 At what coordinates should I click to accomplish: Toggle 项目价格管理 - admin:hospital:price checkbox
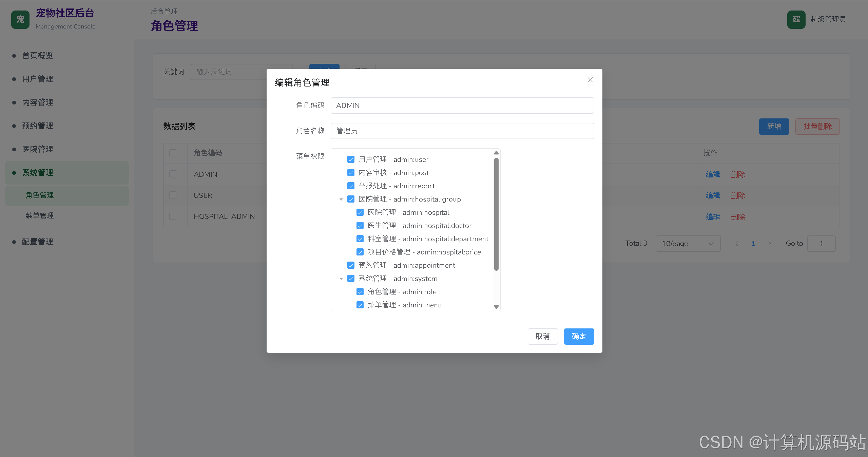coord(360,252)
